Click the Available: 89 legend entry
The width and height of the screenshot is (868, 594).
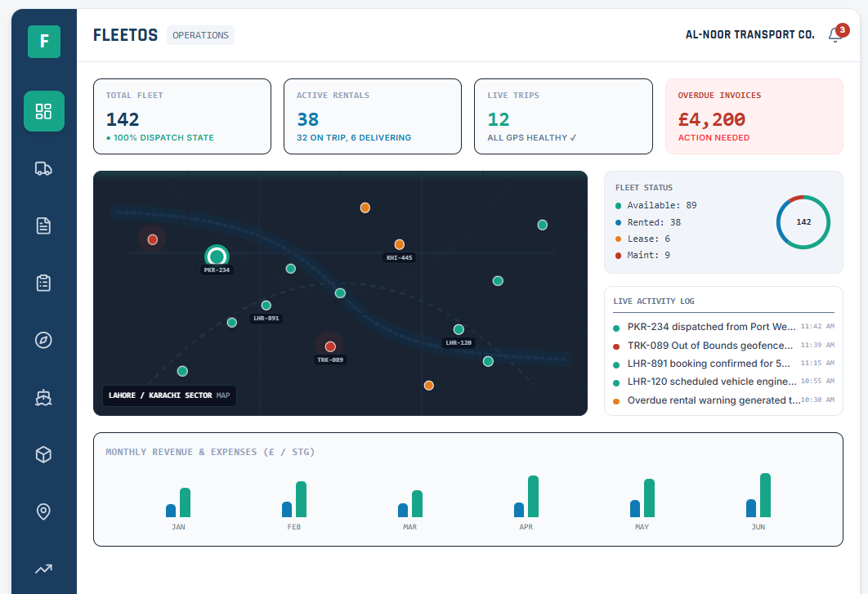[x=656, y=205]
